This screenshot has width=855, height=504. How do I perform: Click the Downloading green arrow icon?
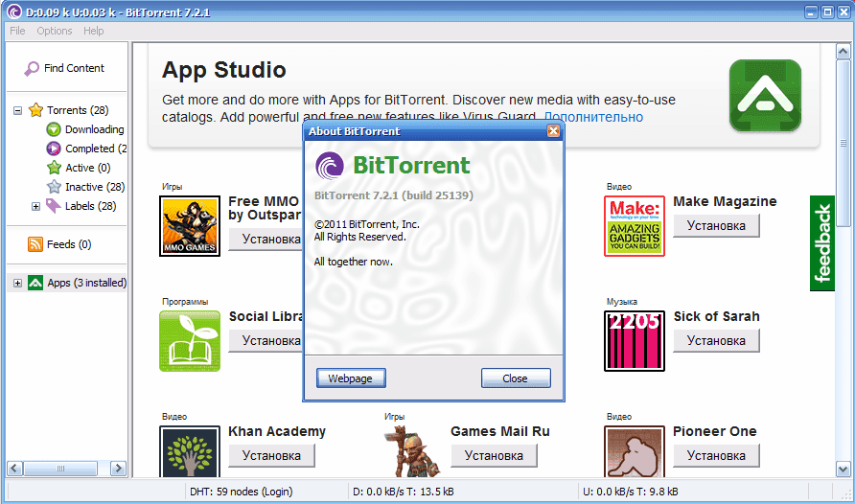pyautogui.click(x=54, y=129)
